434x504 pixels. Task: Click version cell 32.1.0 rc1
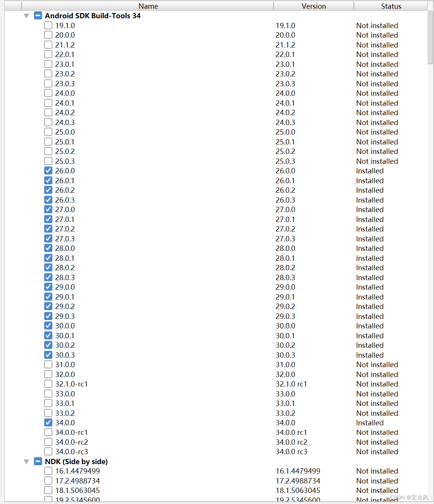(291, 384)
